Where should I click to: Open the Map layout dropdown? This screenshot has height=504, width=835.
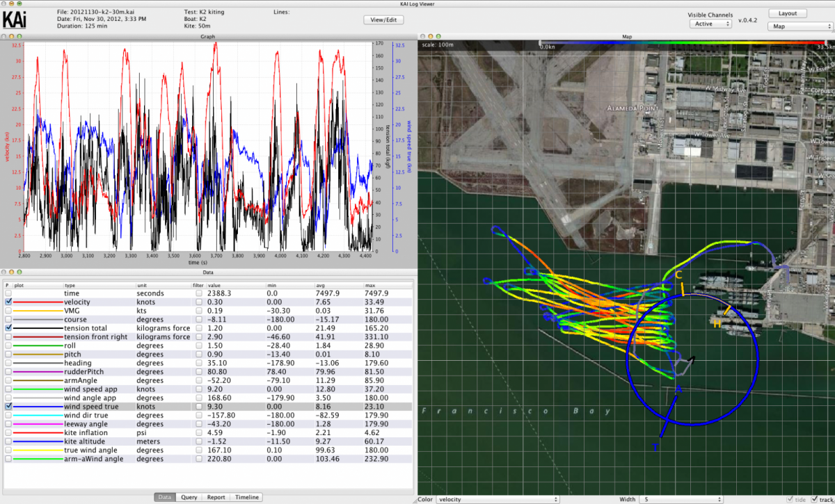tap(799, 26)
